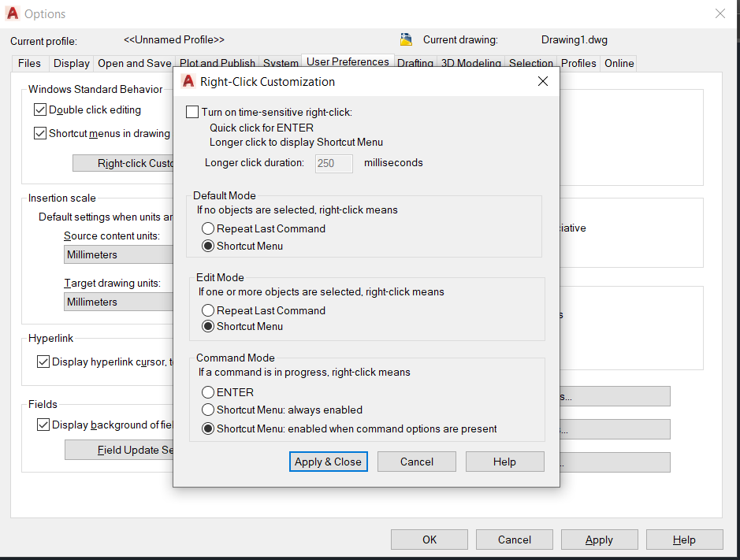Open Help in Right-Click Customization dialog

click(x=504, y=462)
